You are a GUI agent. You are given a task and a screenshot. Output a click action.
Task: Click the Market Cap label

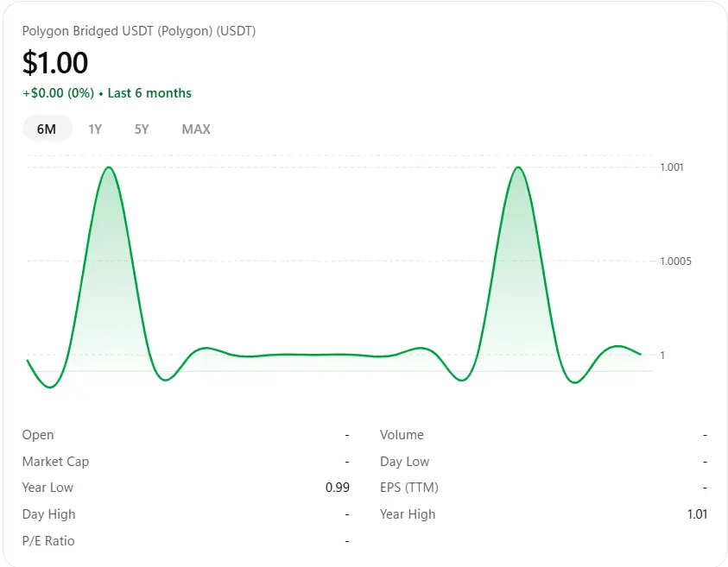56,462
